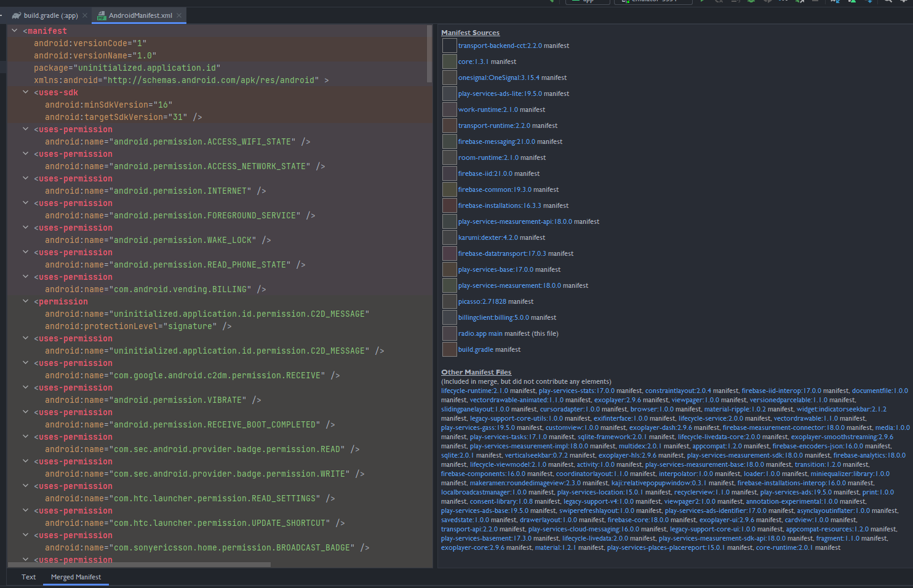This screenshot has width=913, height=588.
Task: Click the Other Manifest Files heading
Action: pyautogui.click(x=476, y=372)
